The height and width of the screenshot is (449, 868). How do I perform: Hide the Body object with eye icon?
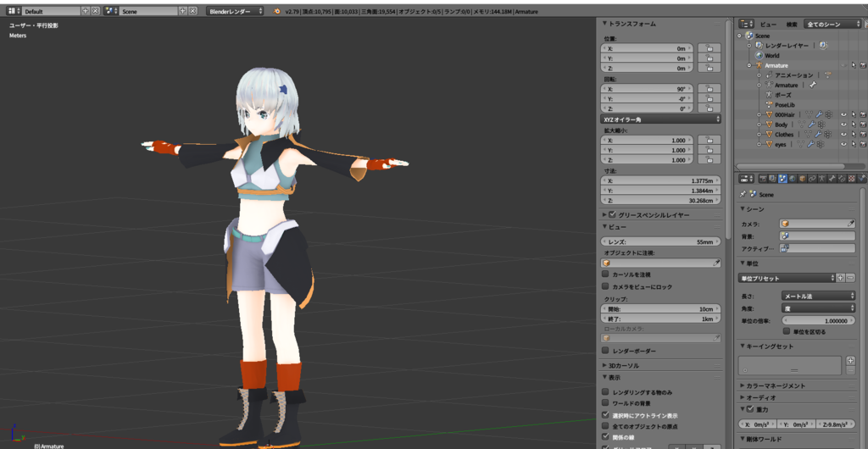843,125
